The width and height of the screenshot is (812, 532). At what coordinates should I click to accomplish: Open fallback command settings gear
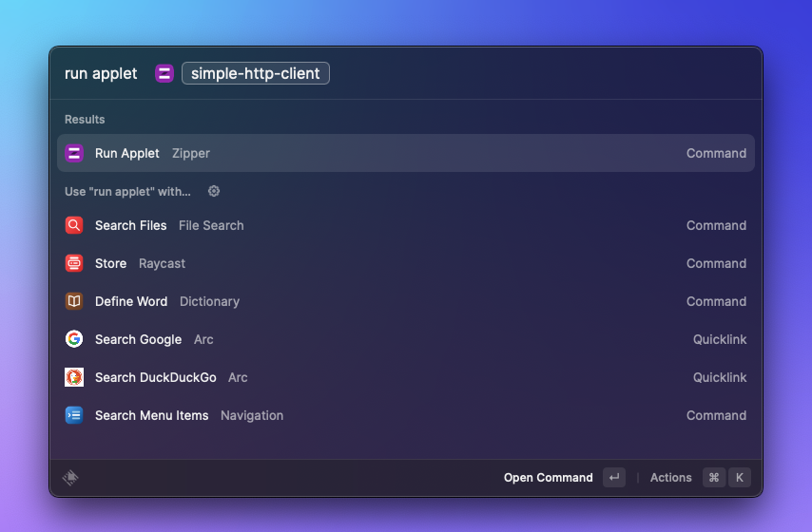pos(214,192)
